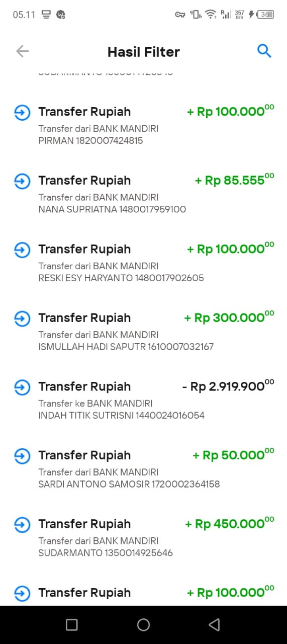Tap the back arrow icon
This screenshot has height=644, width=287.
pos(22,51)
